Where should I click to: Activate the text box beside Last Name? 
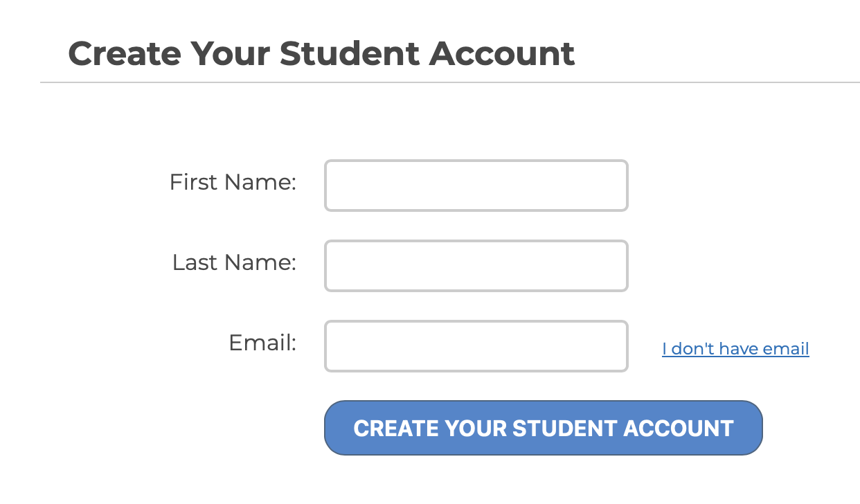(x=476, y=266)
